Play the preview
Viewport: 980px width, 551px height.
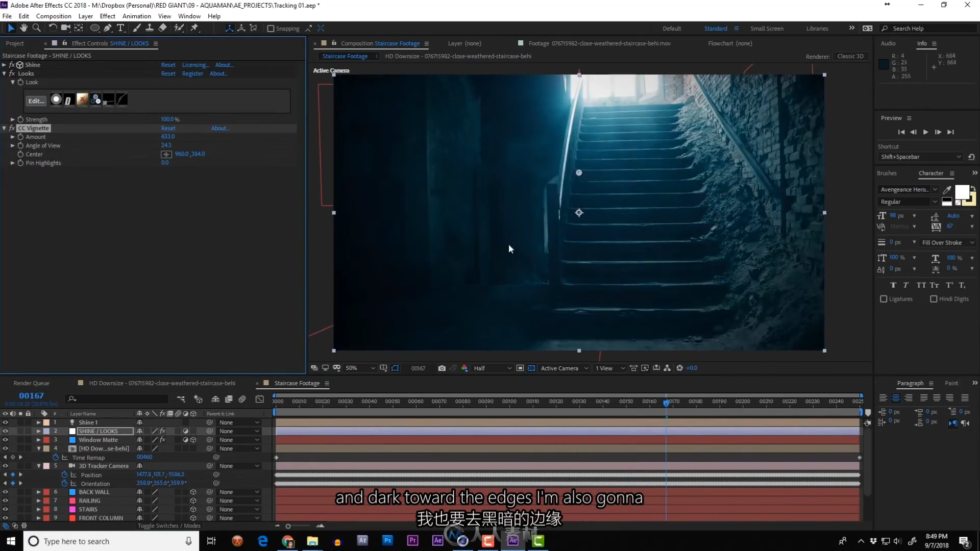coord(925,132)
